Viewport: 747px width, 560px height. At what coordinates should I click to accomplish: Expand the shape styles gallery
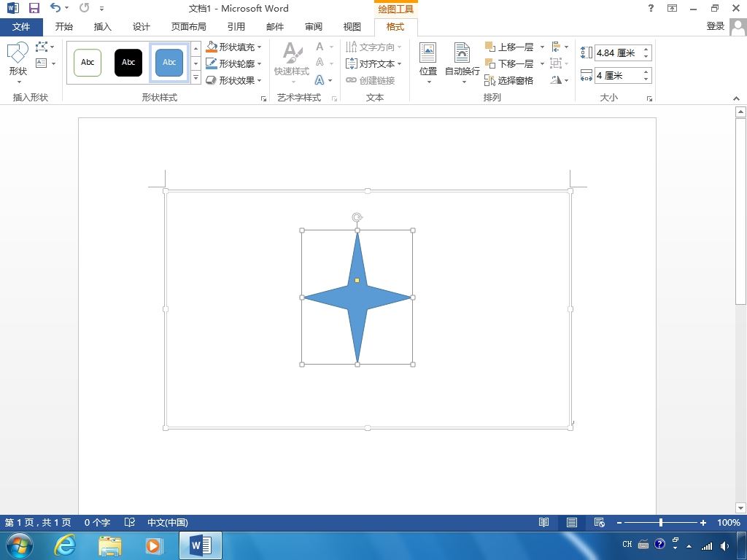pos(196,77)
